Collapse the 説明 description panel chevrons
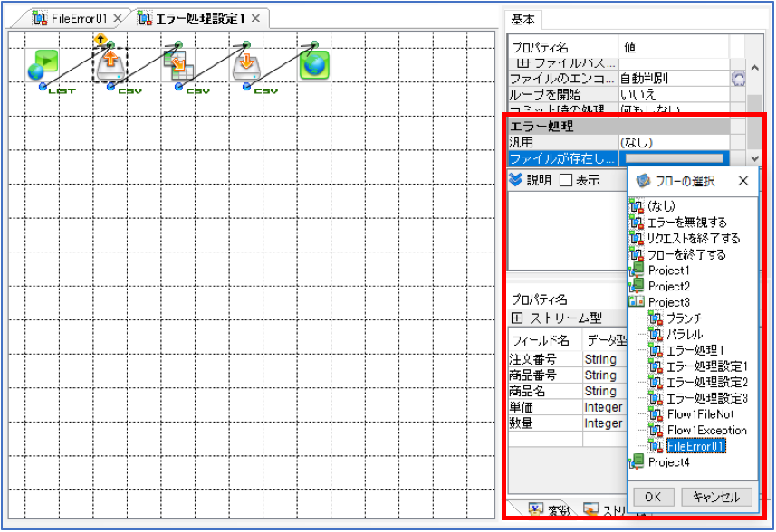The width and height of the screenshot is (776, 532). tap(515, 180)
